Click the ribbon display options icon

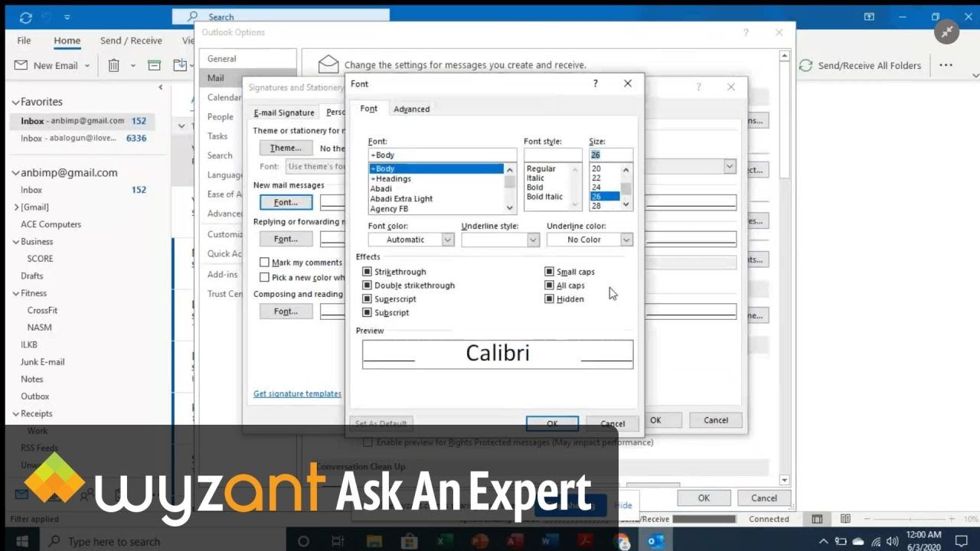(x=869, y=17)
